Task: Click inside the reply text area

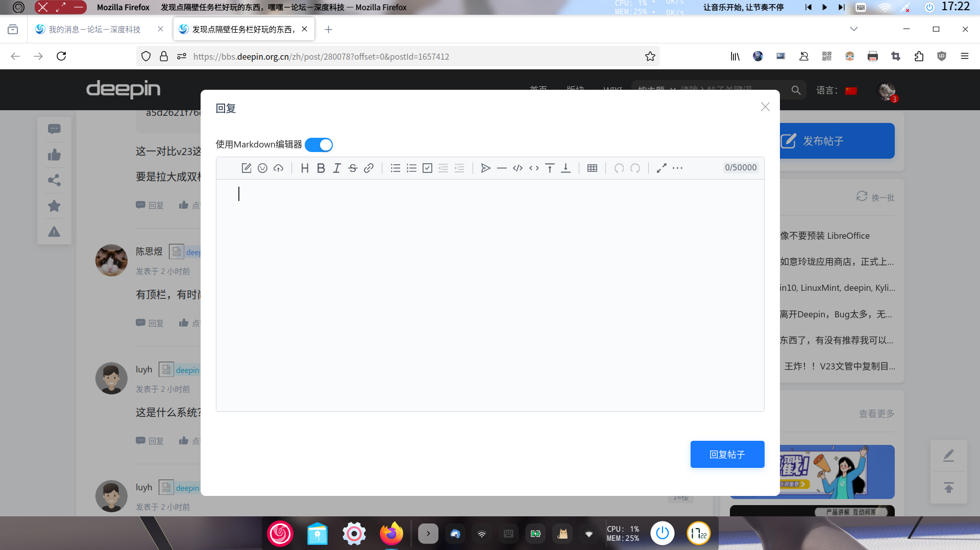Action: [490, 295]
